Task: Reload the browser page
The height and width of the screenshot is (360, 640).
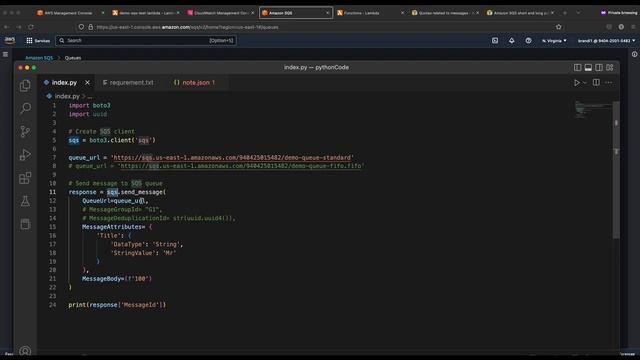Action: tap(31, 27)
